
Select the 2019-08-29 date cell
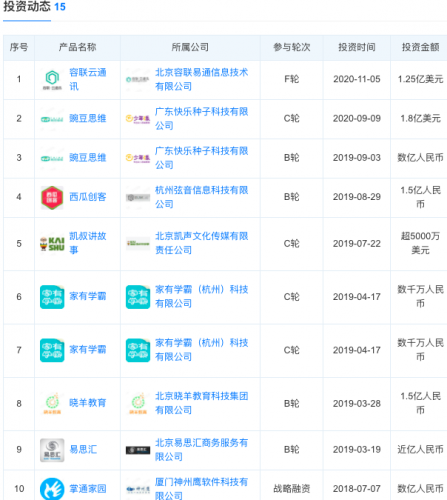[357, 197]
